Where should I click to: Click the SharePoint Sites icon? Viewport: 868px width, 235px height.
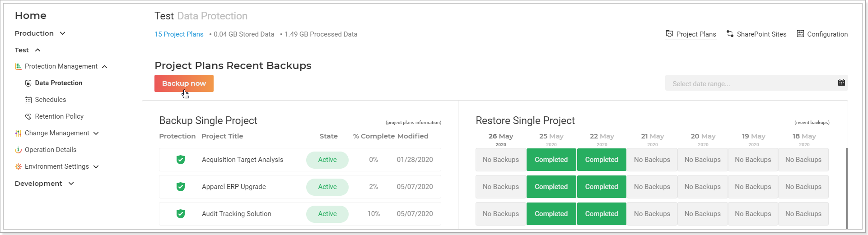click(x=730, y=34)
